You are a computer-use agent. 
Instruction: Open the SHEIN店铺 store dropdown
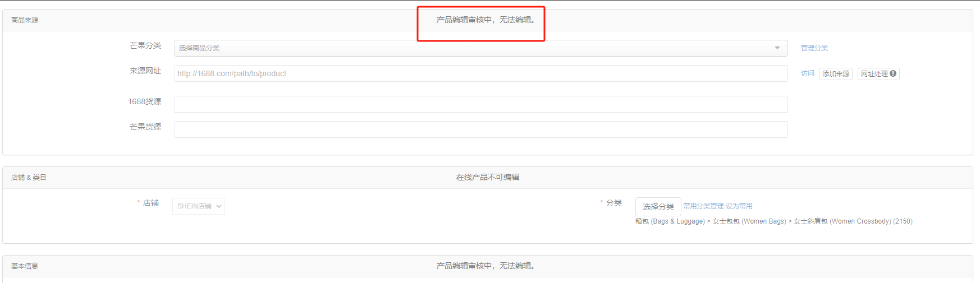coord(198,206)
